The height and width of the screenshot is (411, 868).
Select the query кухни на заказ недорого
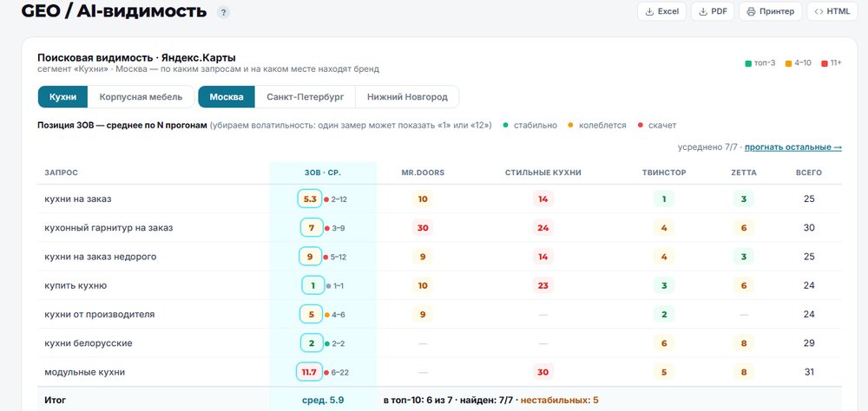100,257
